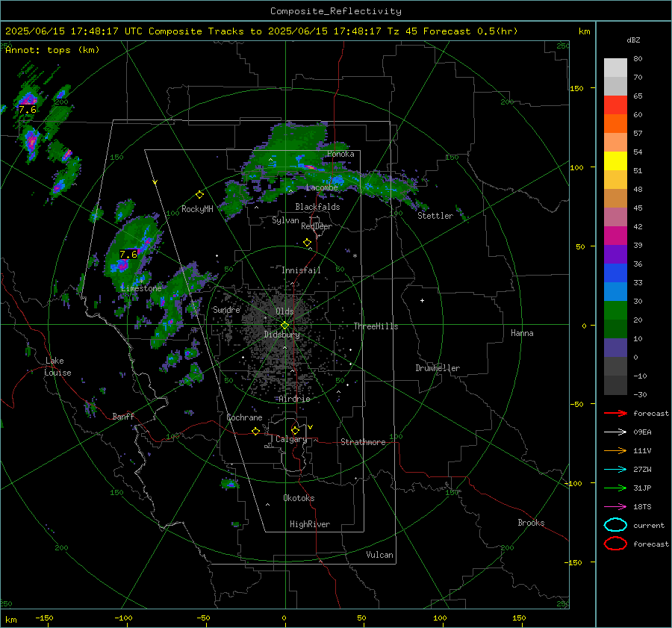Click the 7.6 storm-top label in far northwest cell
The height and width of the screenshot is (628, 672).
(28, 110)
